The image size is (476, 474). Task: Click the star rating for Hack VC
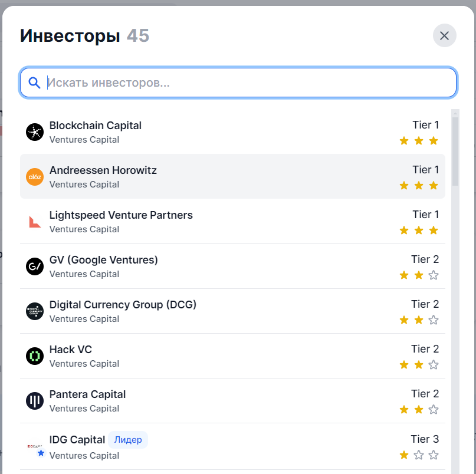[418, 365]
